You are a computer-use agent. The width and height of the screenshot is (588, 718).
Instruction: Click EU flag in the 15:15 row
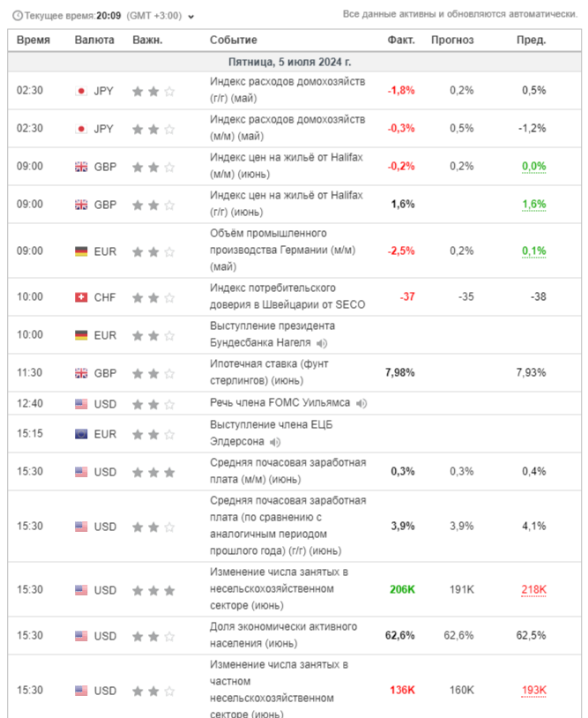point(81,434)
